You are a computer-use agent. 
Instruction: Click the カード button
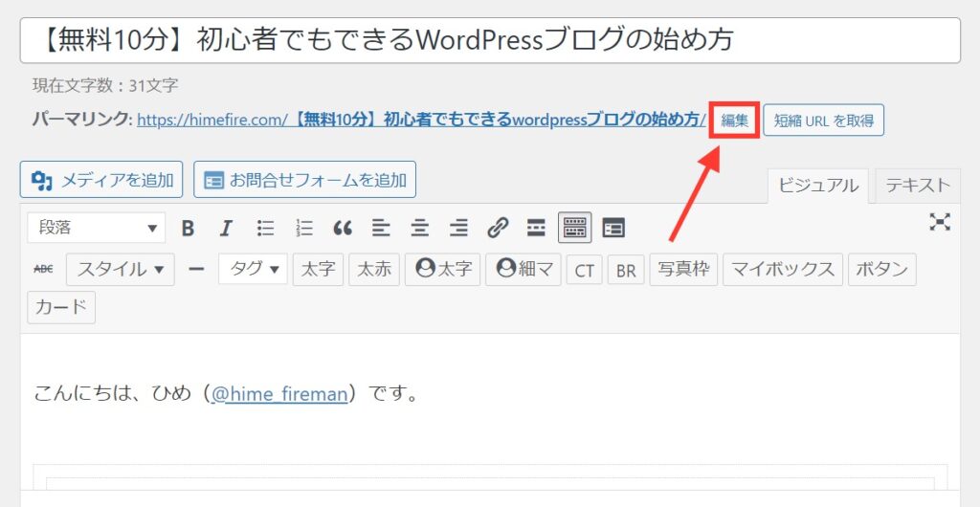coord(61,307)
